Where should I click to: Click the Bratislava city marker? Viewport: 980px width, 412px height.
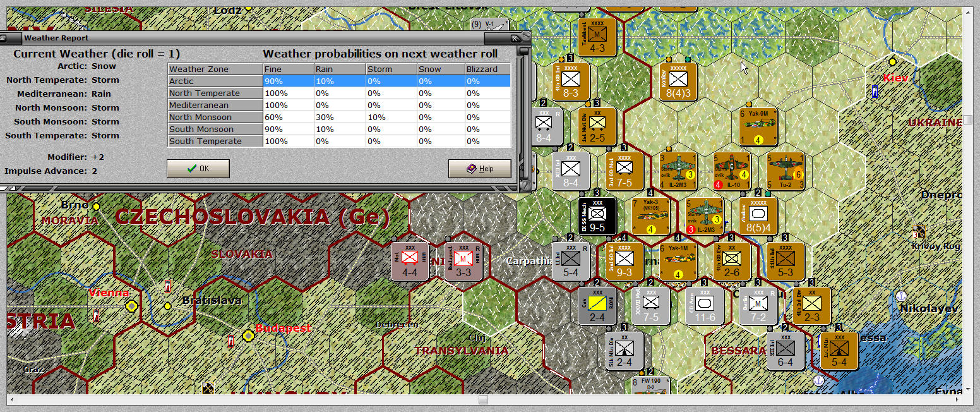[167, 306]
